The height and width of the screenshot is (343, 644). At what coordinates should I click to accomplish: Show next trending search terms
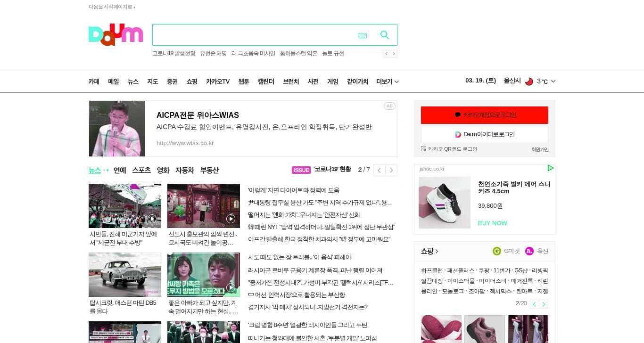point(394,54)
